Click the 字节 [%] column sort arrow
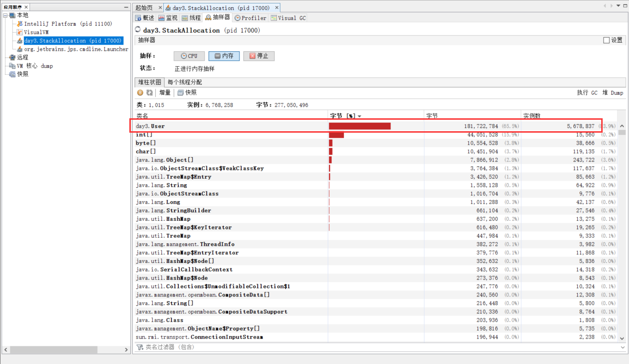Viewport: 629px width, 364px height. [x=359, y=116]
